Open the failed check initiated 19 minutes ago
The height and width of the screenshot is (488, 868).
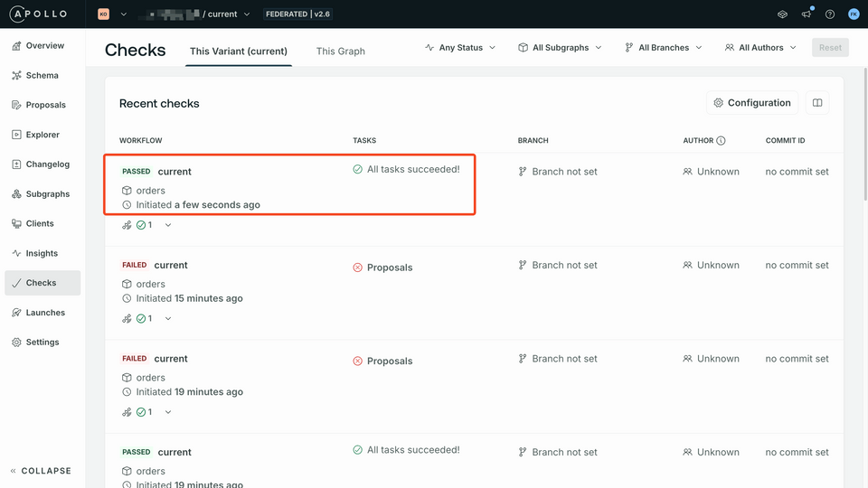tap(171, 359)
